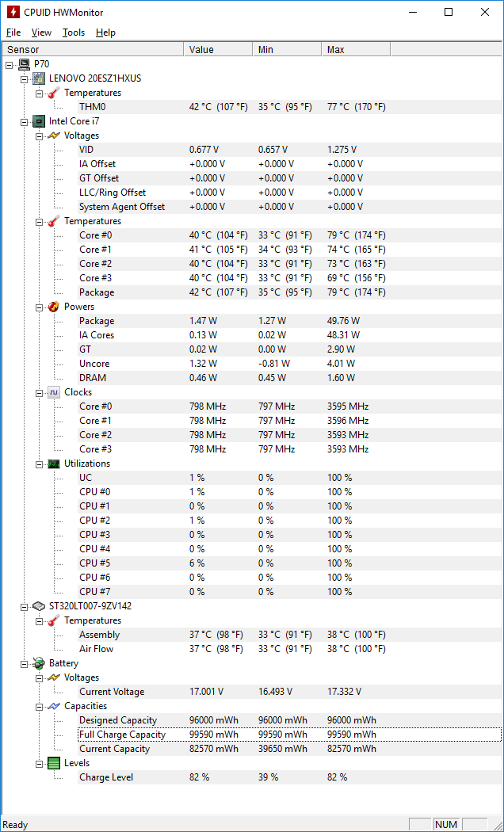Click the Utilizations graph icon

[x=53, y=464]
